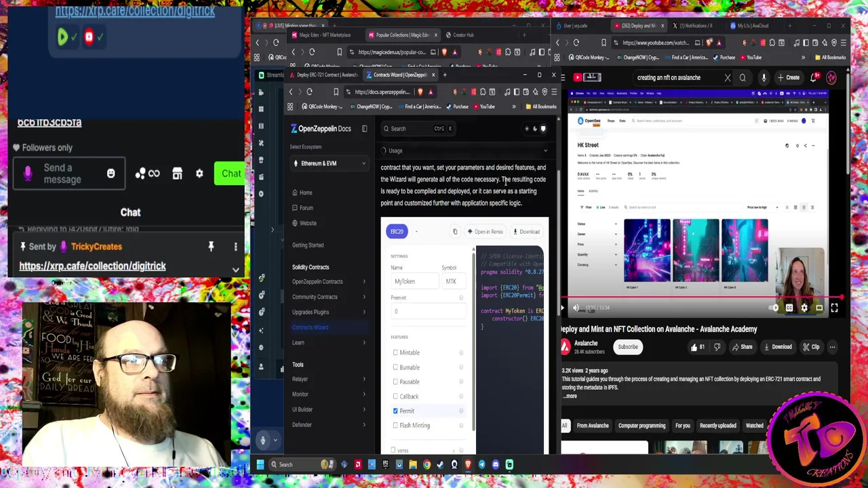Open Getting Started in docs sidebar
868x488 pixels.
[x=308, y=245]
